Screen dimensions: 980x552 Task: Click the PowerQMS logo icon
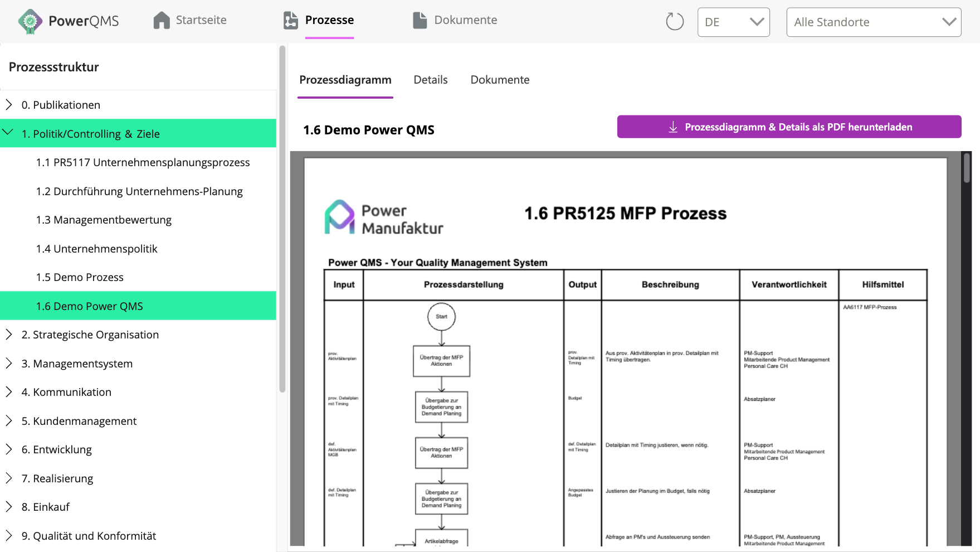click(x=30, y=21)
